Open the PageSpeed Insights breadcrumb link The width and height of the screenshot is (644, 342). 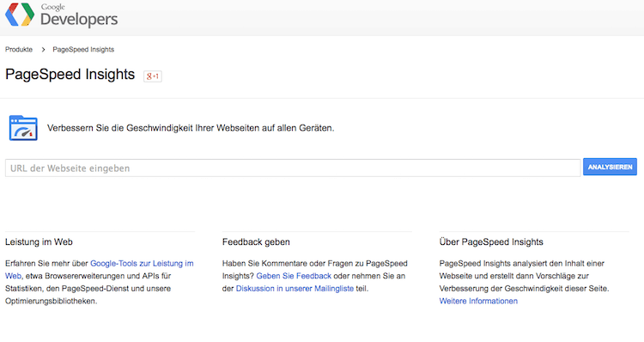pyautogui.click(x=83, y=49)
